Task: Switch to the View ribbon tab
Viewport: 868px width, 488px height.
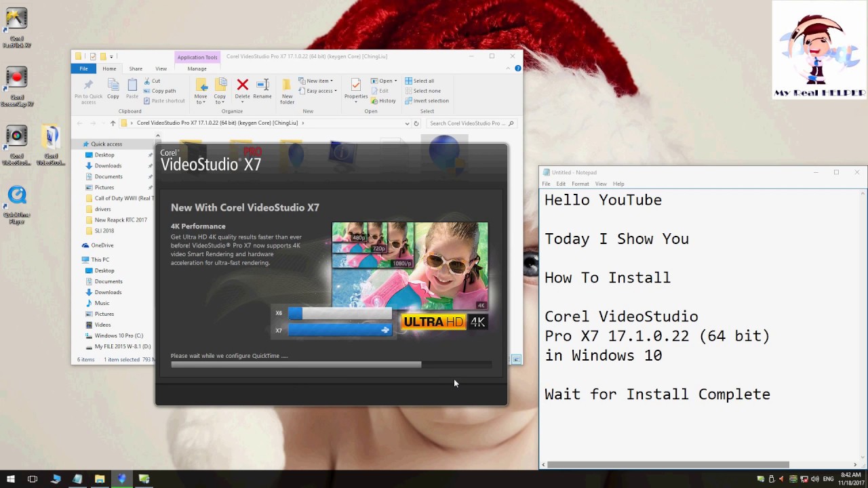Action: [x=161, y=68]
